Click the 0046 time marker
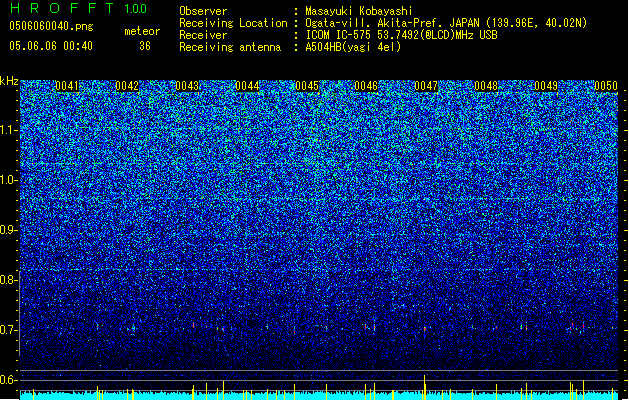 [x=366, y=86]
